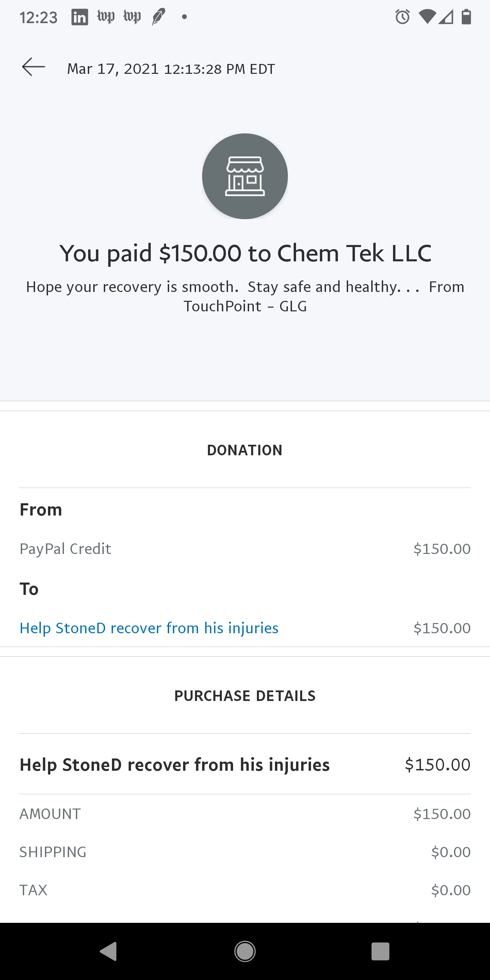The width and height of the screenshot is (490, 980).
Task: Tap the bold purchase item title
Action: (x=175, y=765)
